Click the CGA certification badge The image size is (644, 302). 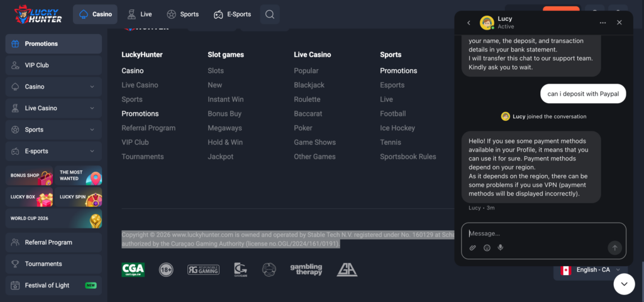133,269
